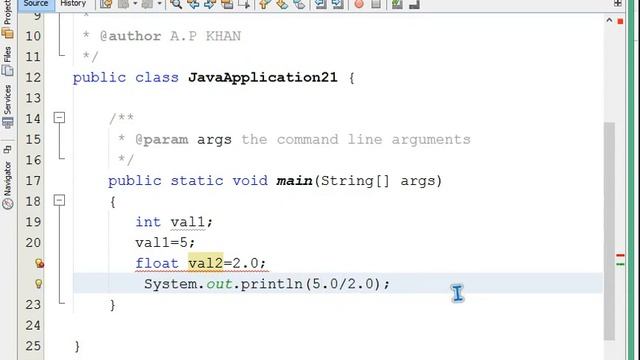Click the error glyph on the float line
Image resolution: width=640 pixels, height=360 pixels.
[39, 263]
